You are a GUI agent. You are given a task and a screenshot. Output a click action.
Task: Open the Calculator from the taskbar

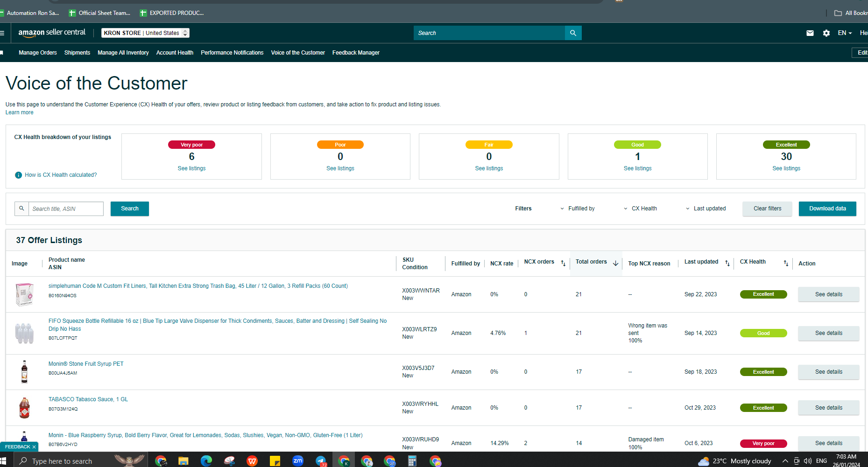(x=412, y=461)
